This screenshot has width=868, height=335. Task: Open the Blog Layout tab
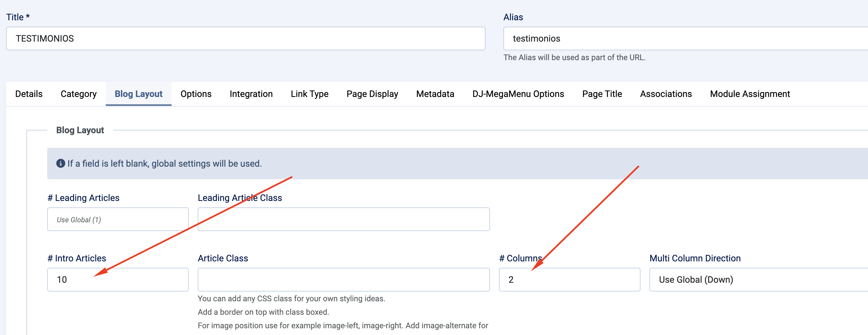[x=138, y=94]
